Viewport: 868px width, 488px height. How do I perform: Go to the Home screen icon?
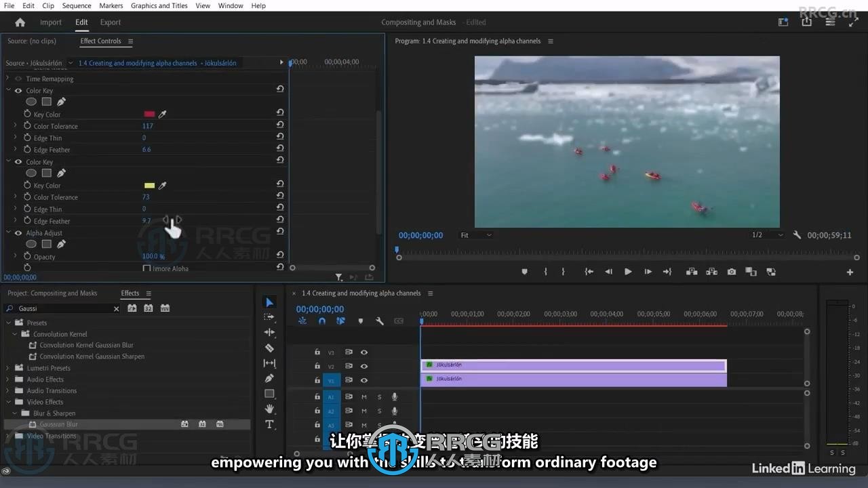tap(20, 22)
